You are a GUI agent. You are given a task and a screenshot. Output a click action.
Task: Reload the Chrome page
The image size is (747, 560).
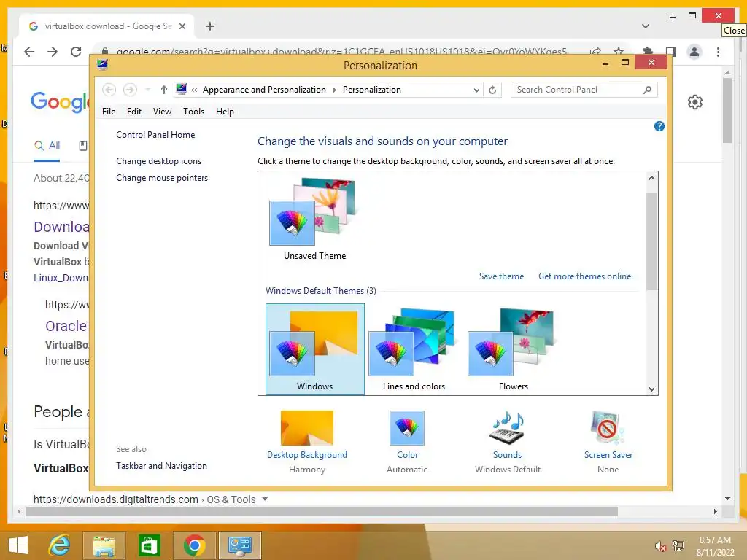76,52
